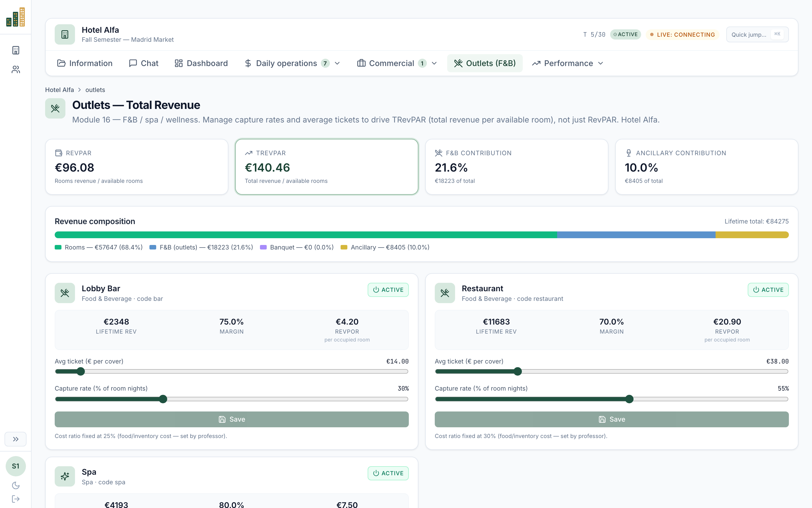Screen dimensions: 812x508
Task: Click the Outlets page title icon
Action: [55, 108]
